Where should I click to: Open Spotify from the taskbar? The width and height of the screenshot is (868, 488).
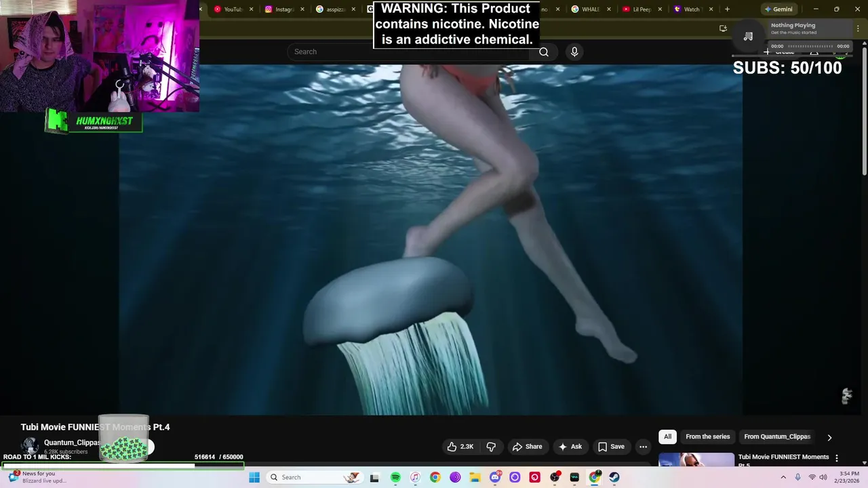[x=395, y=477]
